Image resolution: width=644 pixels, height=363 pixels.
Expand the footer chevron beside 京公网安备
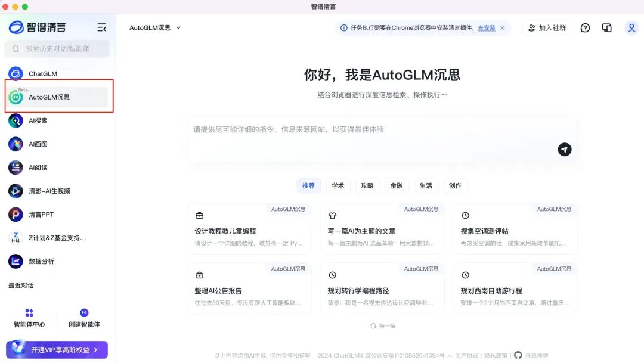coord(450,356)
